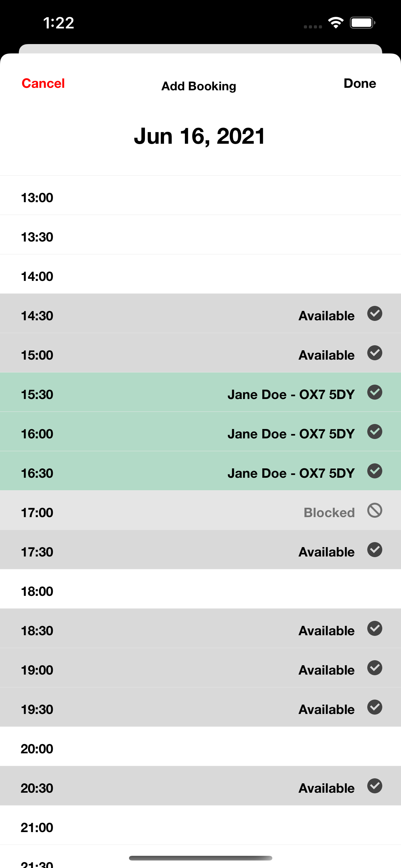Screen dimensions: 401x868
Task: Tap the blocked circle icon at 17:00
Action: coord(374,511)
